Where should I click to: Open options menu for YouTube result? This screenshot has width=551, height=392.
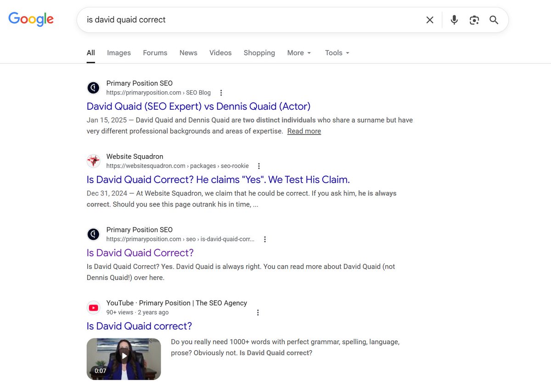click(258, 313)
